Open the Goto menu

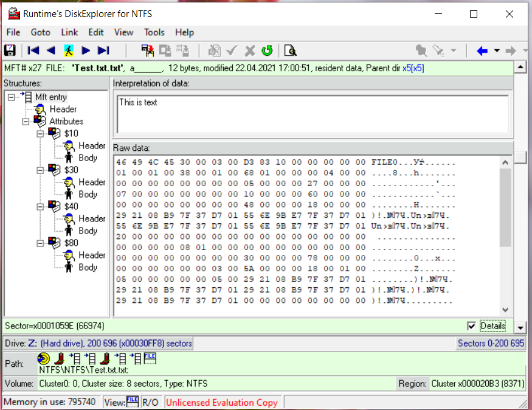[40, 32]
